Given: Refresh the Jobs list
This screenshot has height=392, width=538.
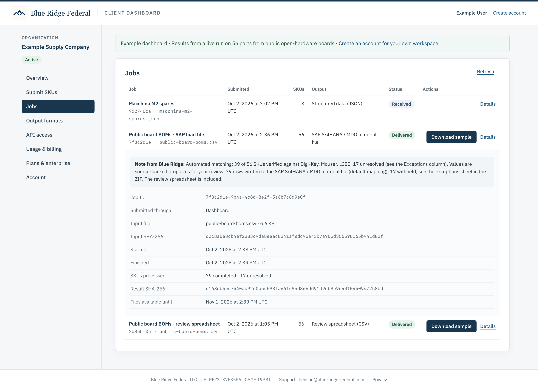Looking at the screenshot, I should pyautogui.click(x=485, y=72).
